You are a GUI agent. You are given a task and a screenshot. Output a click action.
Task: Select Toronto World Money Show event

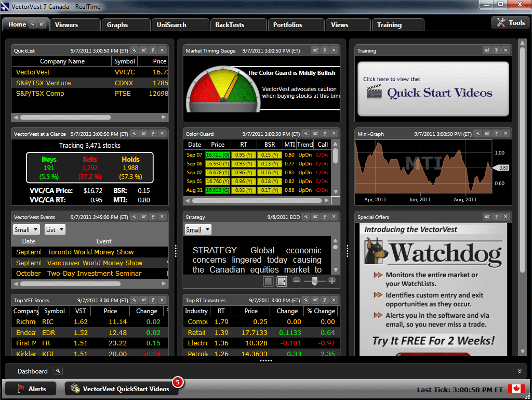pos(90,252)
